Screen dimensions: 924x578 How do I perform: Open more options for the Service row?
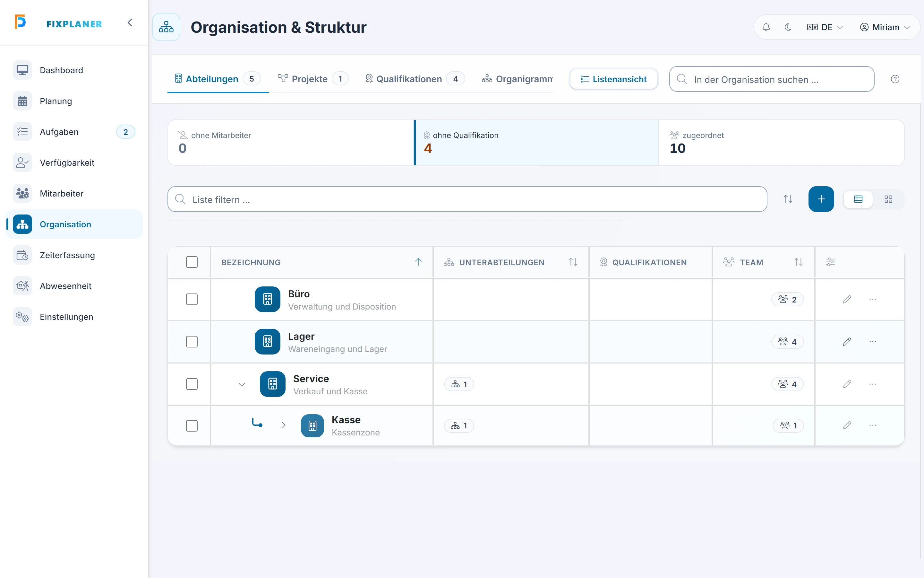(x=872, y=384)
